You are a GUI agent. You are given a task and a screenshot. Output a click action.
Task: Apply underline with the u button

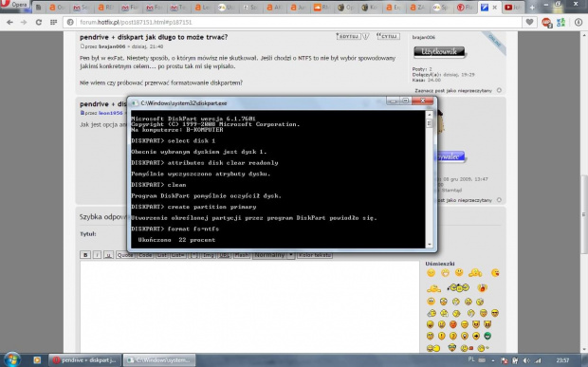tap(108, 255)
